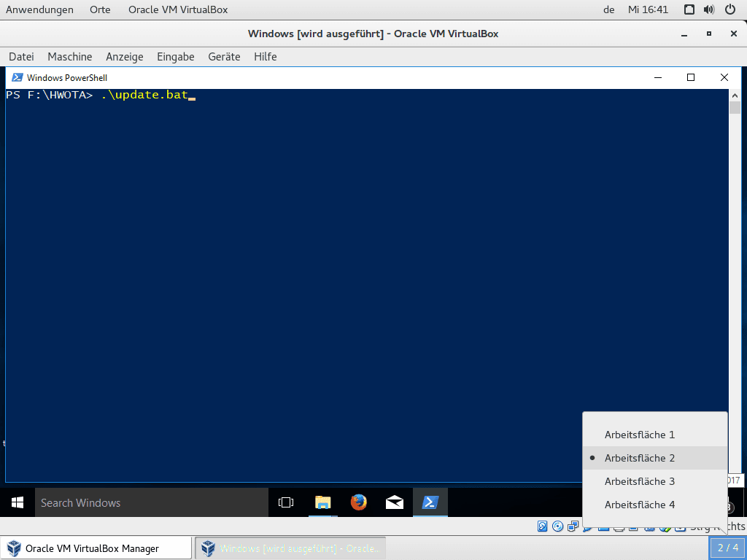Open the Oracle VM VirtualBox application menu

178,9
